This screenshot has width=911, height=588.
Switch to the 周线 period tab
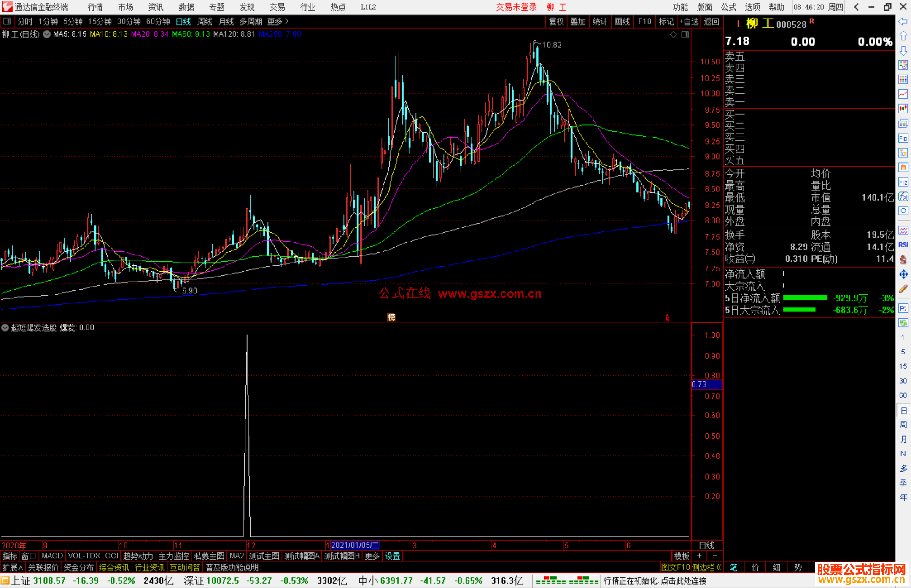coord(205,21)
